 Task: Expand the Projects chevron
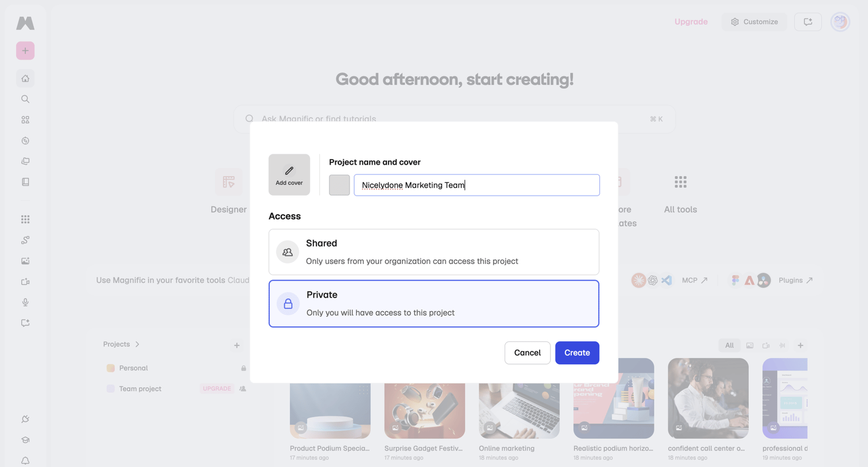pyautogui.click(x=137, y=344)
